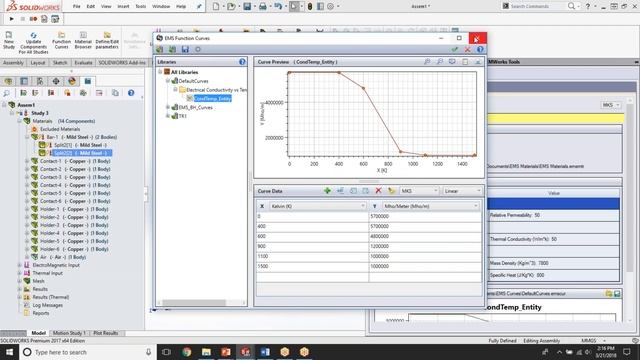Add a row with the green plus icon
This screenshot has width=640, height=360.
coord(327,191)
